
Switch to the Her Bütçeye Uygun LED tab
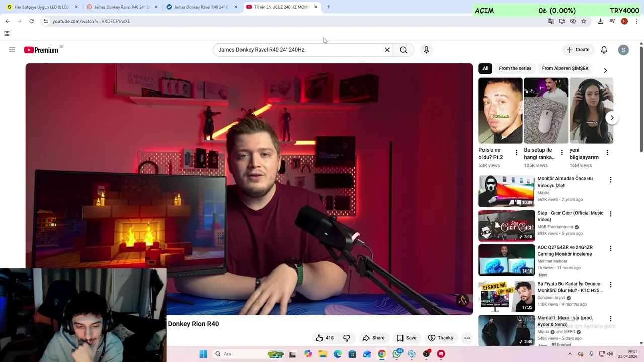point(41,7)
